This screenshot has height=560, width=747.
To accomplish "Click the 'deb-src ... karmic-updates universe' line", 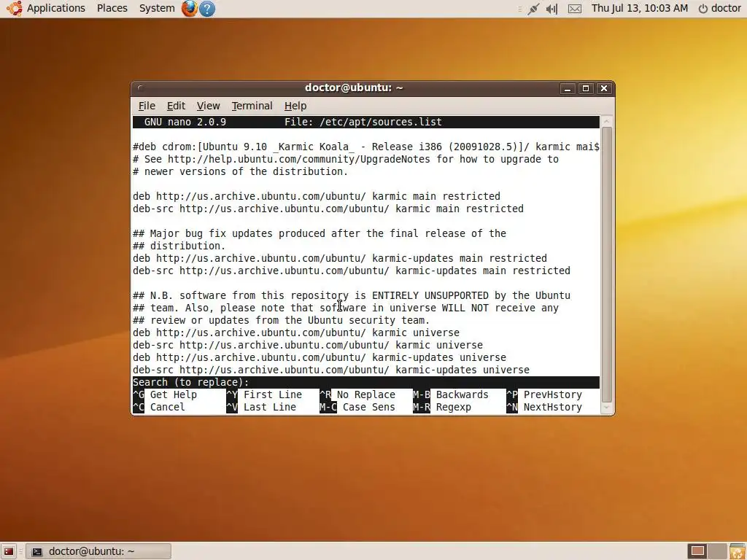I will pyautogui.click(x=331, y=370).
